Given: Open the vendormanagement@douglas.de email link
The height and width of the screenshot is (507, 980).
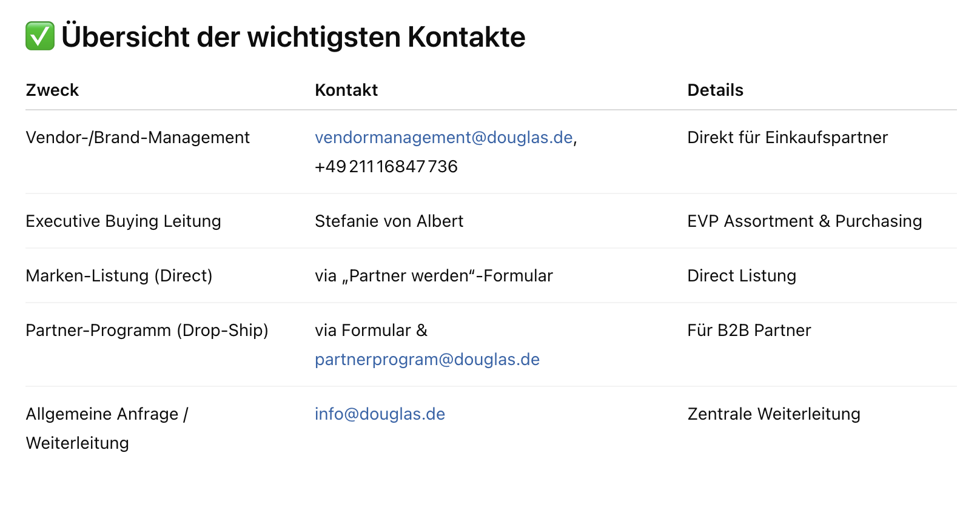Looking at the screenshot, I should tap(443, 138).
